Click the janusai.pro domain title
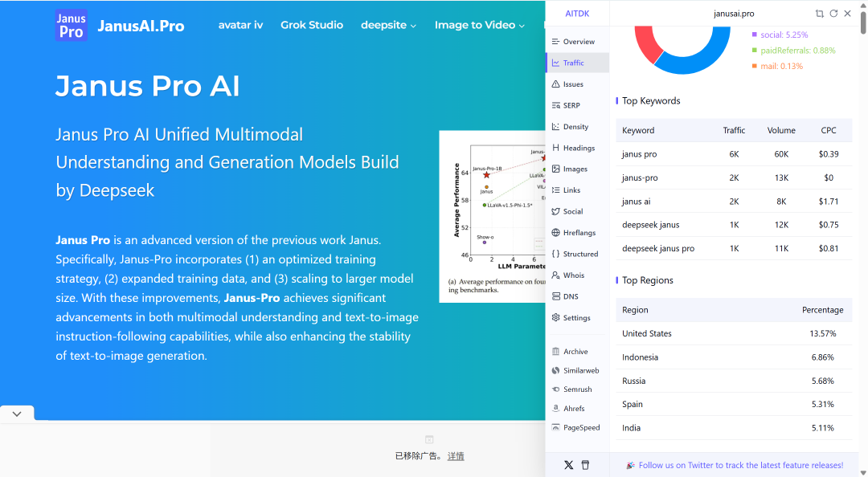868x477 pixels. coord(734,14)
